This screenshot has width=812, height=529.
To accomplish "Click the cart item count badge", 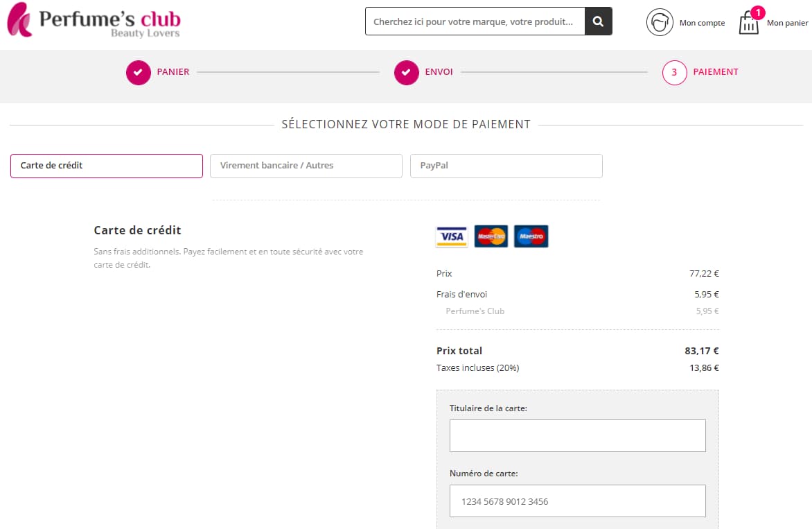I will point(759,12).
